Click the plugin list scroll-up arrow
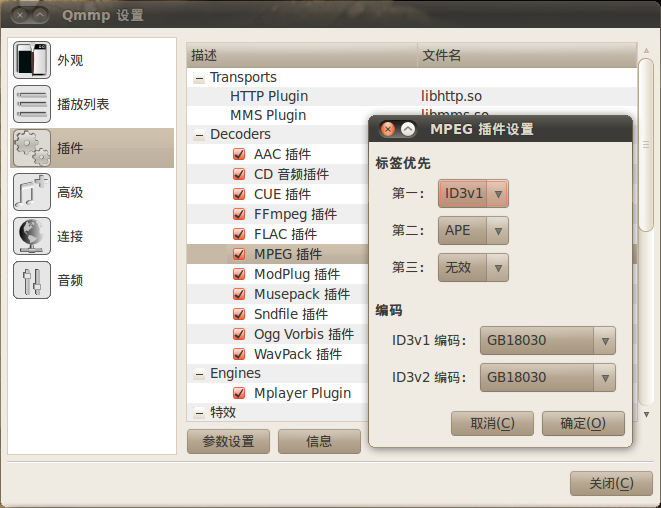The height and width of the screenshot is (508, 661). tap(646, 51)
